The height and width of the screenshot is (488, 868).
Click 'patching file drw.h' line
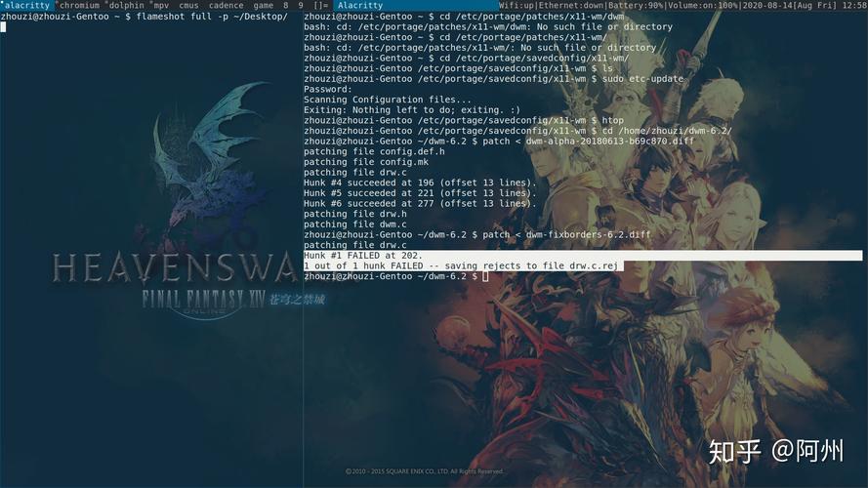tap(354, 214)
